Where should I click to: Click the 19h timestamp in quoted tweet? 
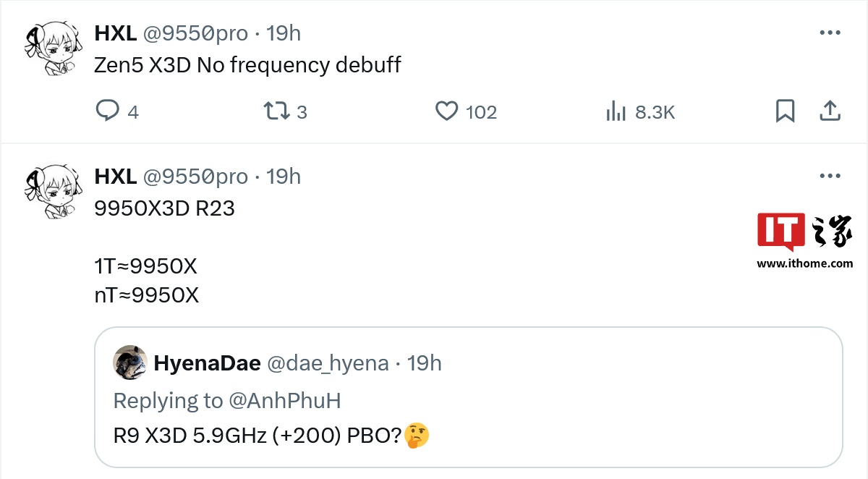click(425, 363)
